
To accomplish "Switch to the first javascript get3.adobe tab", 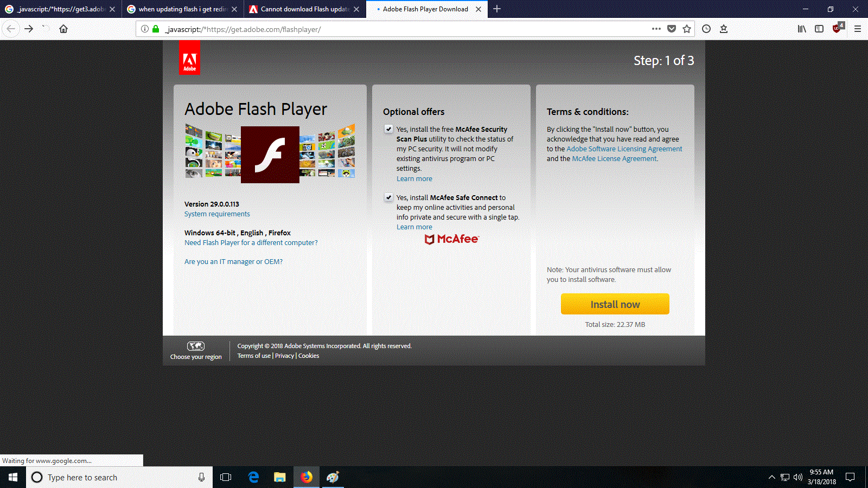I will (60, 9).
